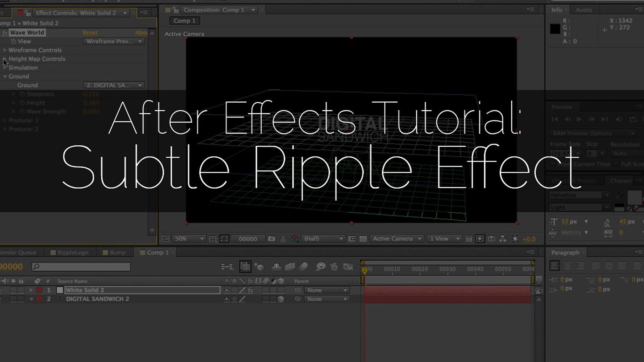The image size is (644, 362).
Task: Click the timeline layer search field
Action: tap(81, 267)
